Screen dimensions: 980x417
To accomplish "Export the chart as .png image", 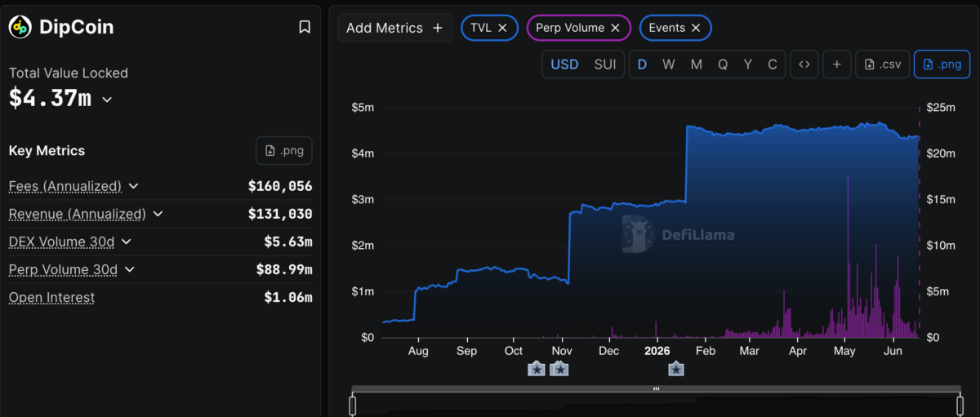I will [942, 64].
